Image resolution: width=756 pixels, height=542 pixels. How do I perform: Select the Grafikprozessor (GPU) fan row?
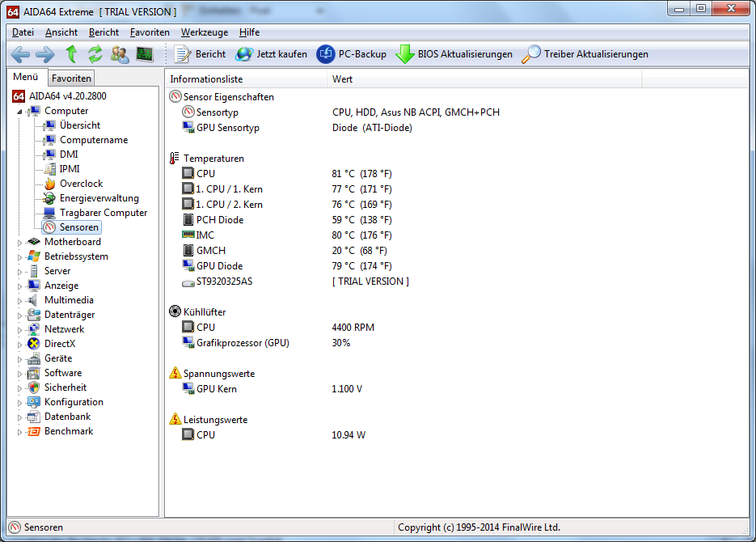(266, 343)
